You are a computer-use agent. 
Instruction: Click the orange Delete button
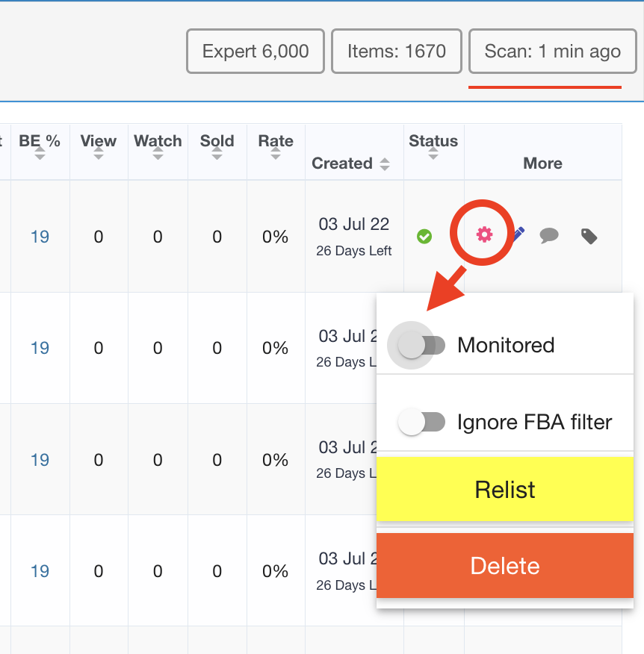pyautogui.click(x=504, y=566)
